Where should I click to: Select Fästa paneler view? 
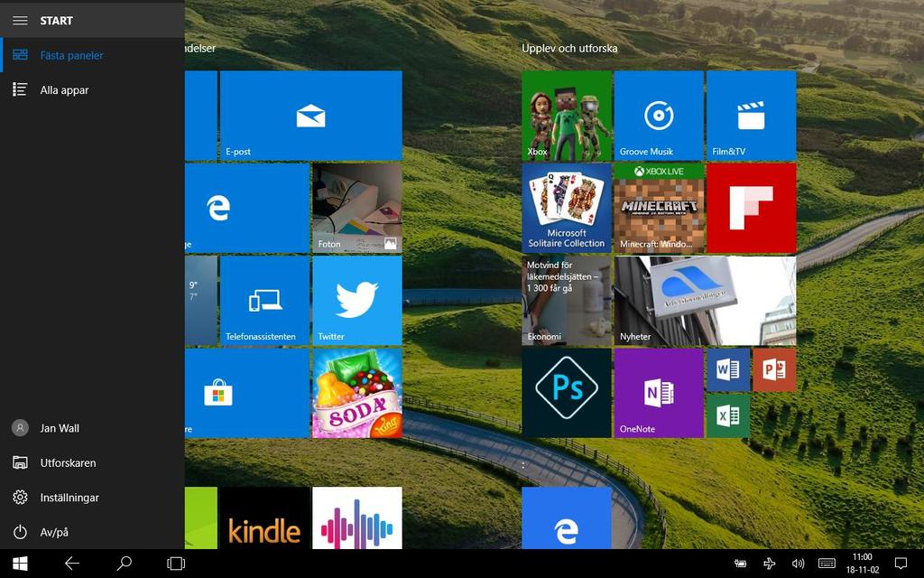coord(93,55)
